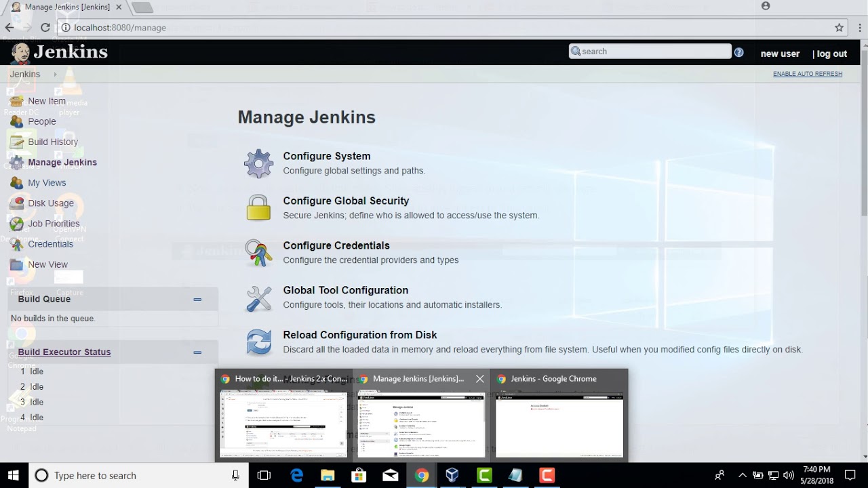Open the VirtualBox taskbar icon
Screen dimensions: 868x488
452,475
